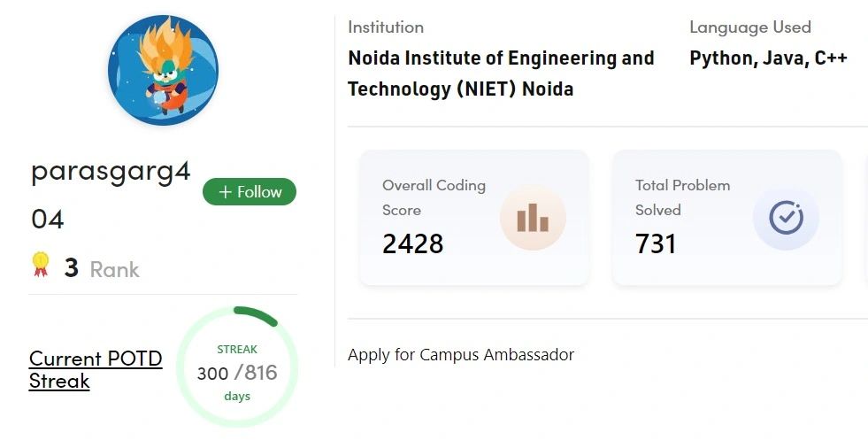The width and height of the screenshot is (868, 440).
Task: Select the institution name NIET Noida
Action: [x=501, y=73]
